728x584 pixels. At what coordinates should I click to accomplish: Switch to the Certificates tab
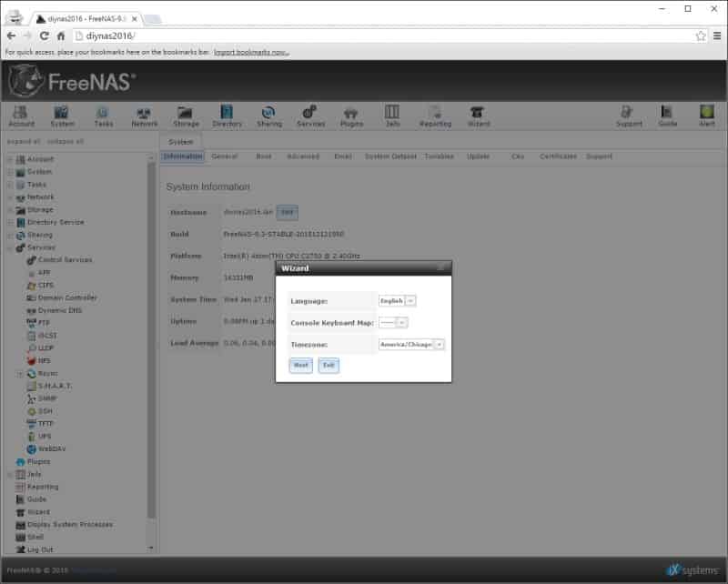coord(558,156)
